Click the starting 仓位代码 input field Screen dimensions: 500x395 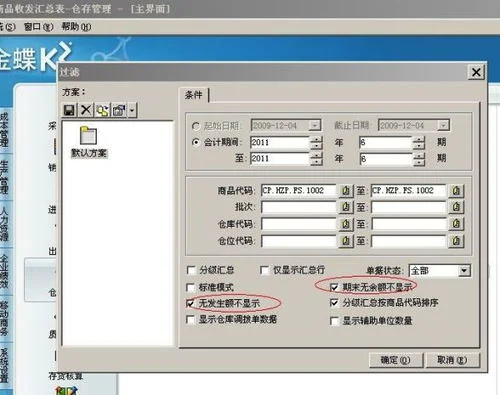(x=299, y=240)
